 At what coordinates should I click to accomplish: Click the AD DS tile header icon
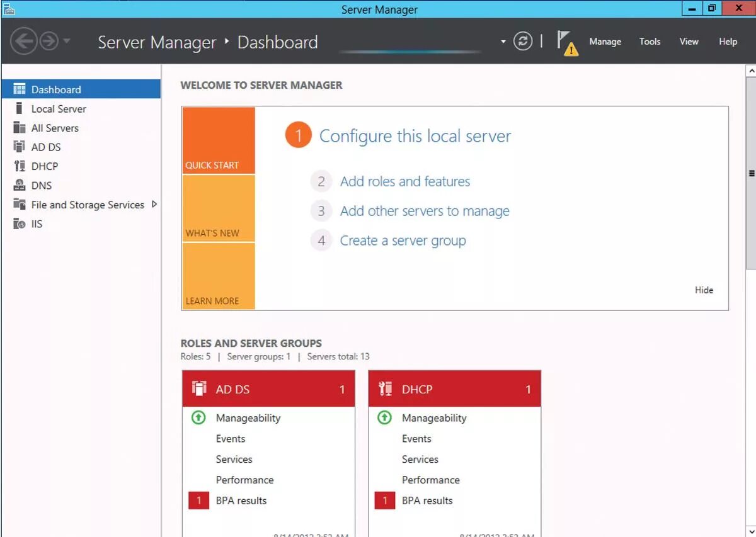pos(199,388)
